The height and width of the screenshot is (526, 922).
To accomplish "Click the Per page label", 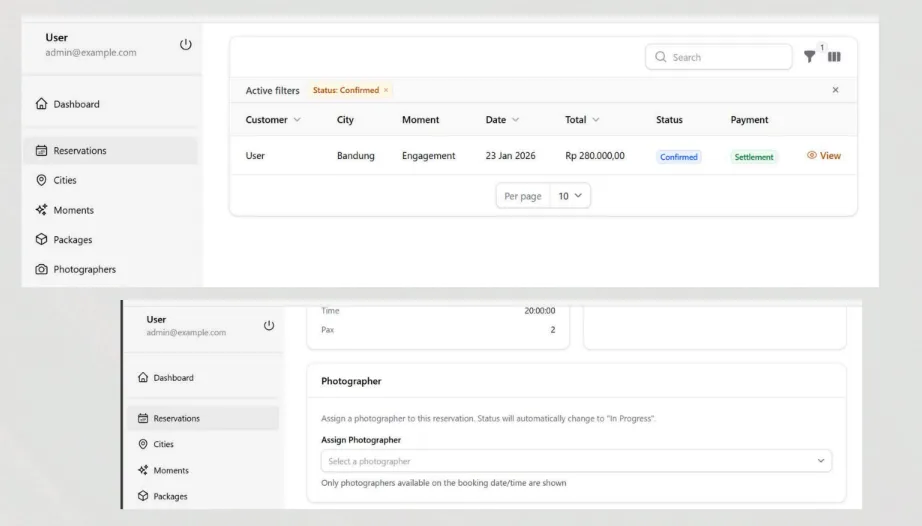I will [522, 196].
